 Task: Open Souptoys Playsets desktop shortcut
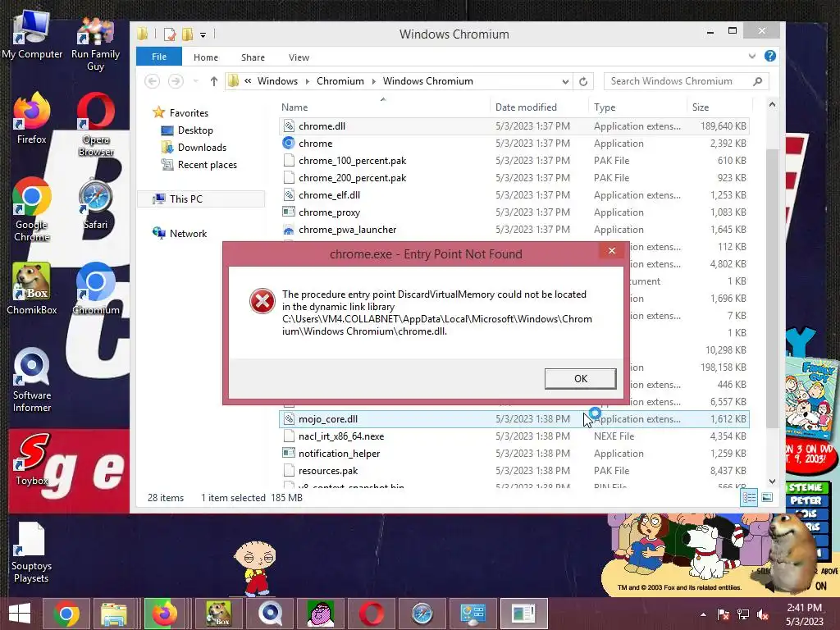tap(31, 552)
